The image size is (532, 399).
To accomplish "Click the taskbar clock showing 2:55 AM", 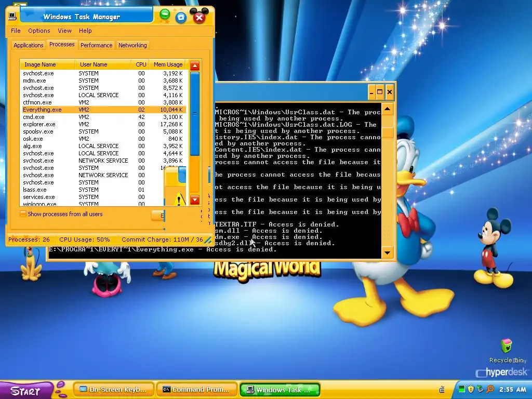I will pos(513,389).
